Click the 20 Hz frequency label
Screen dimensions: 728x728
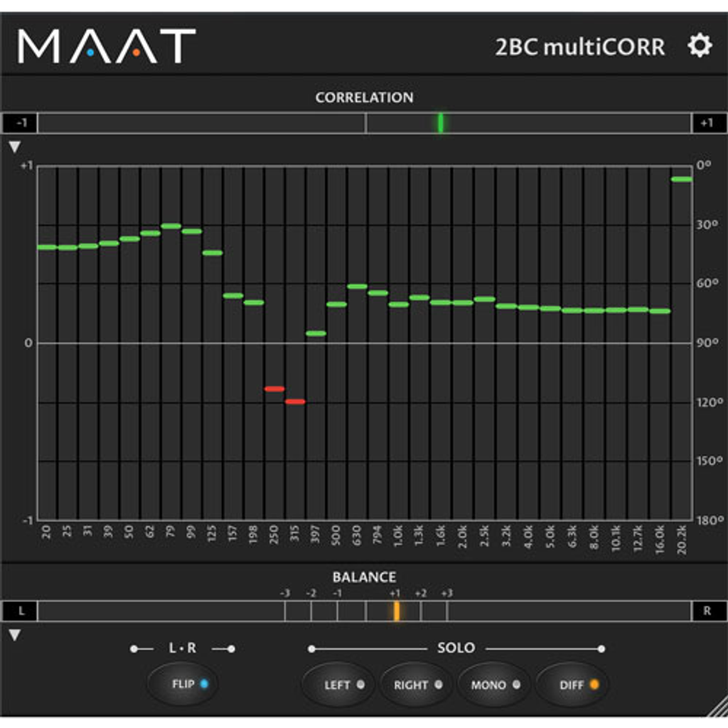[46, 532]
